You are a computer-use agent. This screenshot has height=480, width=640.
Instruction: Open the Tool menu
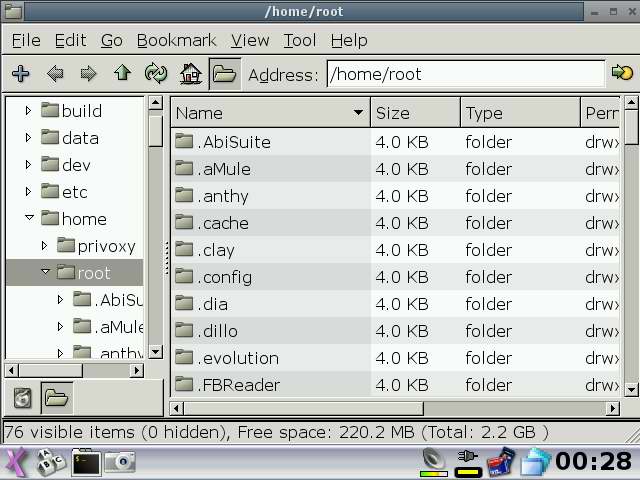[299, 40]
